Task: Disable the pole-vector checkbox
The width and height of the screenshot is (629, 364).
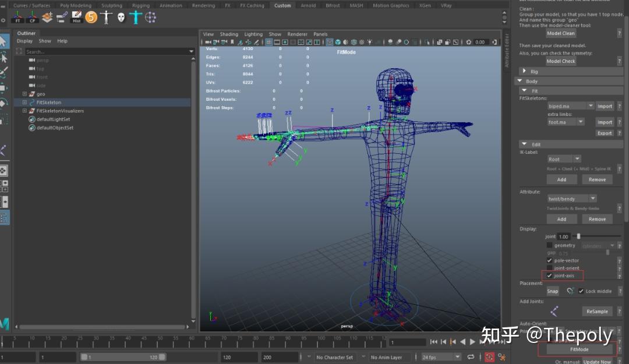Action: (x=549, y=260)
